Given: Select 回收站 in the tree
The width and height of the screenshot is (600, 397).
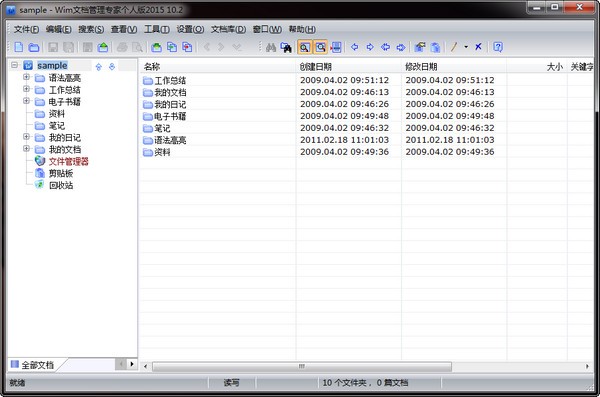Looking at the screenshot, I should pos(61,185).
